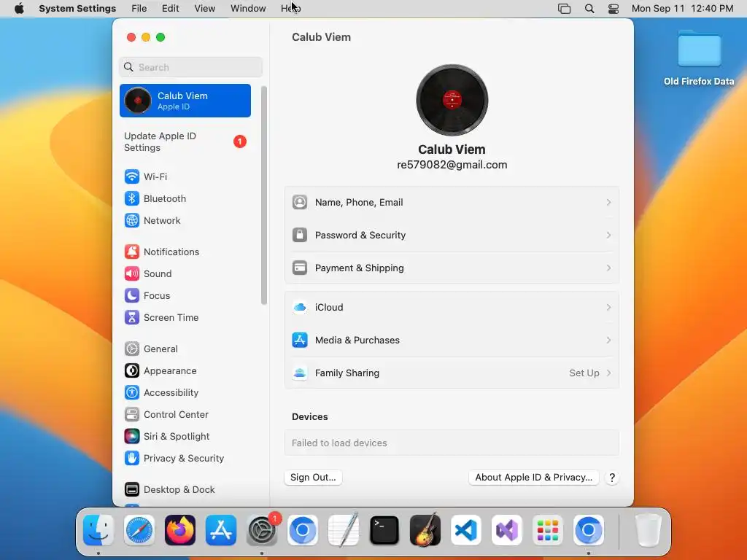
Task: Open Appearance icon in sidebar
Action: tap(132, 371)
